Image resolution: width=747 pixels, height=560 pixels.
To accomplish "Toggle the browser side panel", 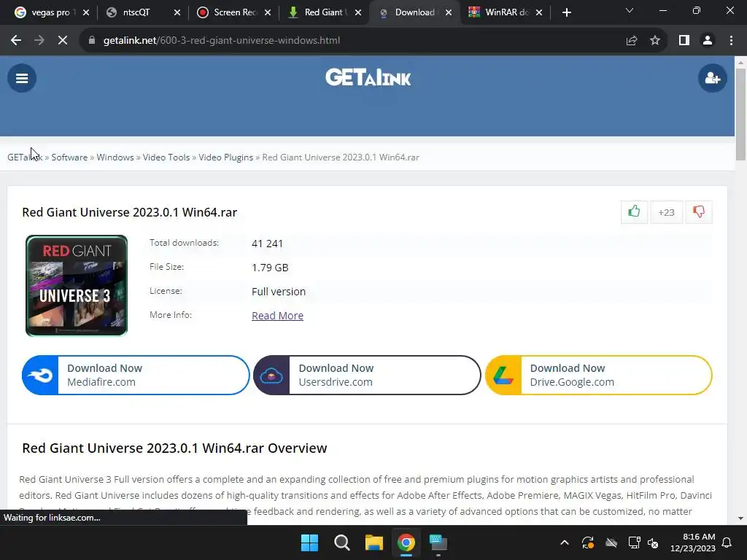I will 684,41.
